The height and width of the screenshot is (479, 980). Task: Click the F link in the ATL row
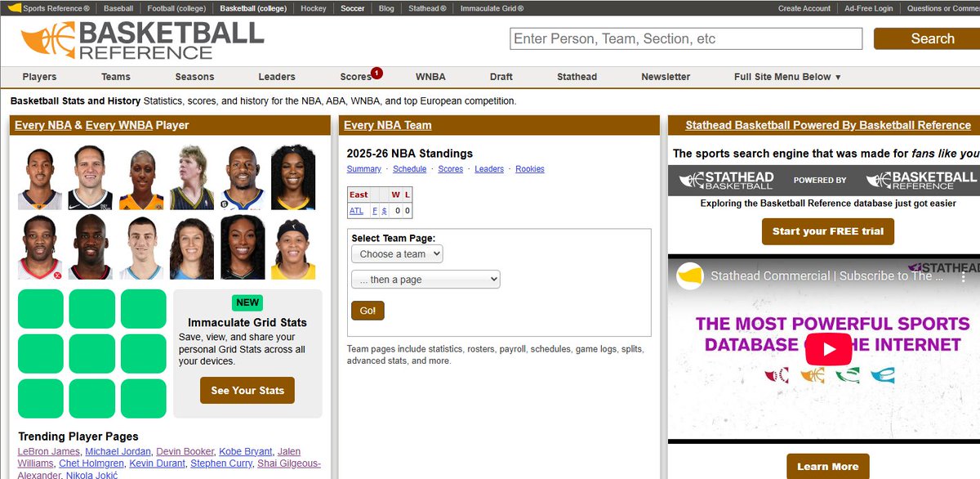pos(375,211)
